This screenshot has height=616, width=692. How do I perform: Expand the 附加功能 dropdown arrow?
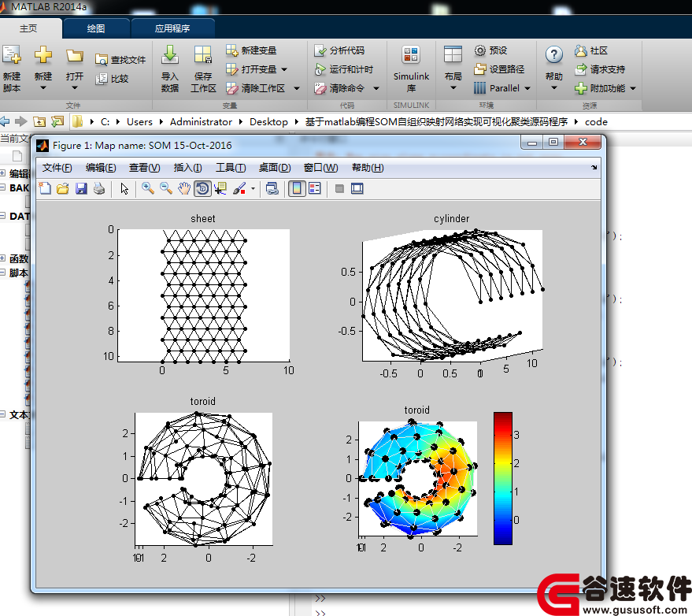[633, 88]
